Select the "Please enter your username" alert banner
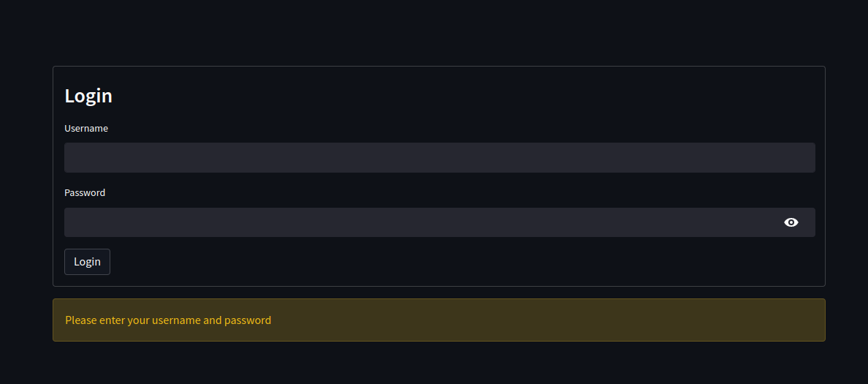Screen dimensions: 868x384 coord(438,320)
